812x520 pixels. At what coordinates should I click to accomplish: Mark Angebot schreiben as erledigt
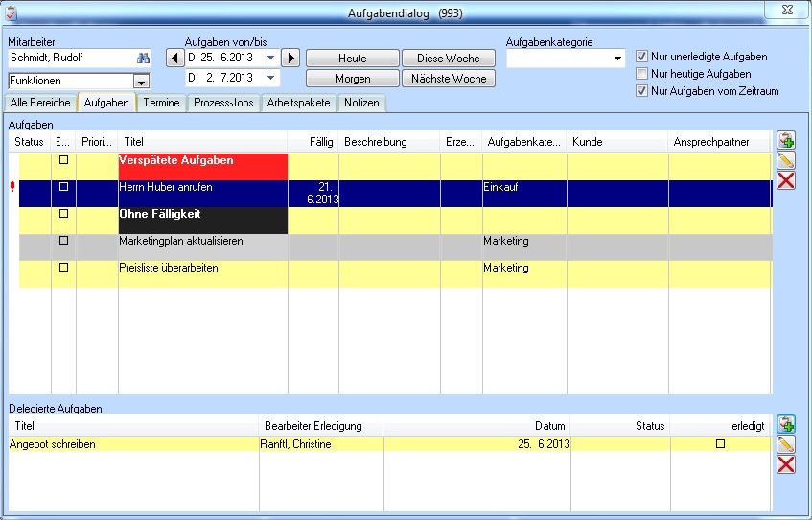(x=721, y=444)
